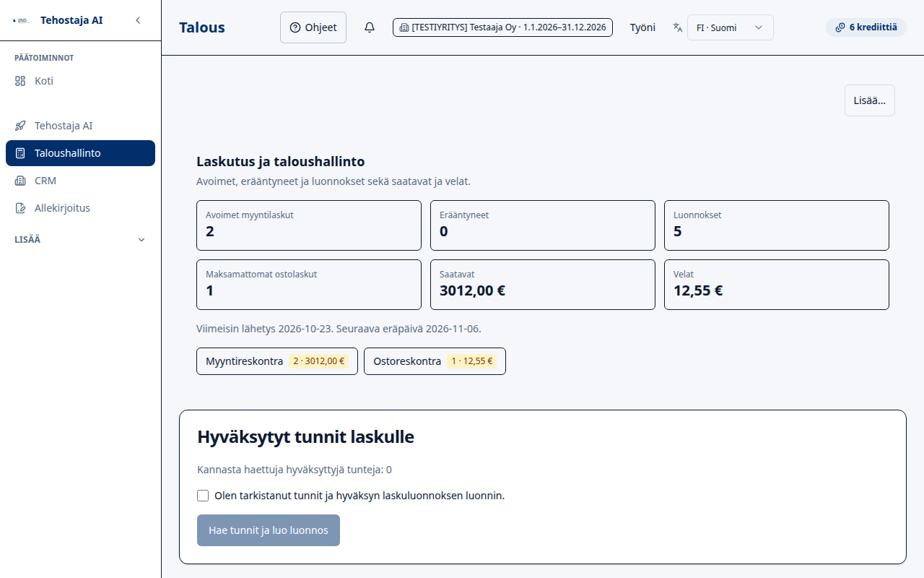Screen dimensions: 924x578
Task: Select Taloushallinto in the sidebar
Action: (x=80, y=153)
